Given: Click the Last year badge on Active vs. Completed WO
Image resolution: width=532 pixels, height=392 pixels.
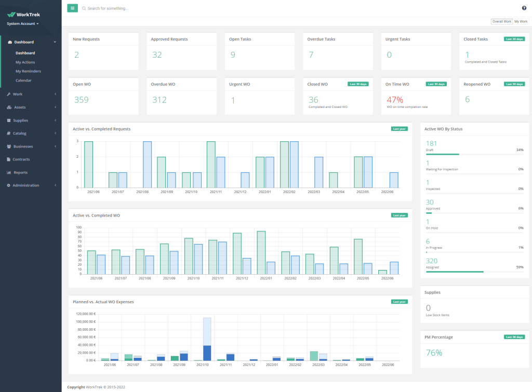Looking at the screenshot, I should click(x=399, y=215).
